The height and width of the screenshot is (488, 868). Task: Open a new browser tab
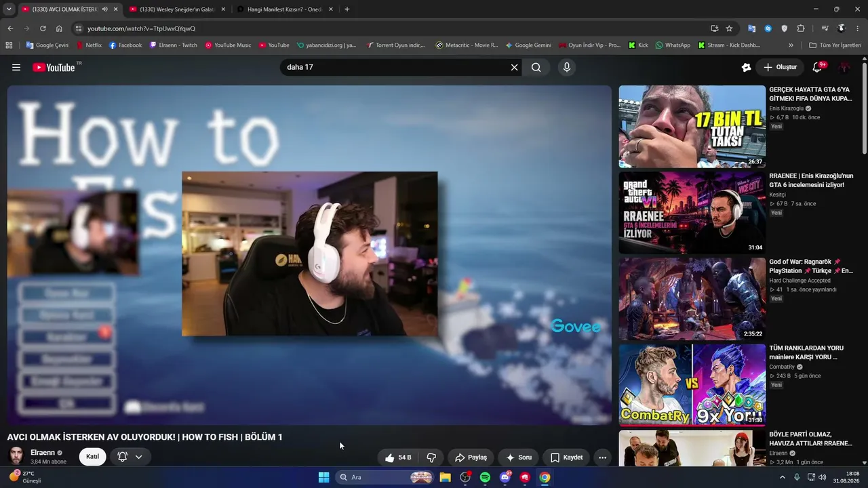(347, 9)
